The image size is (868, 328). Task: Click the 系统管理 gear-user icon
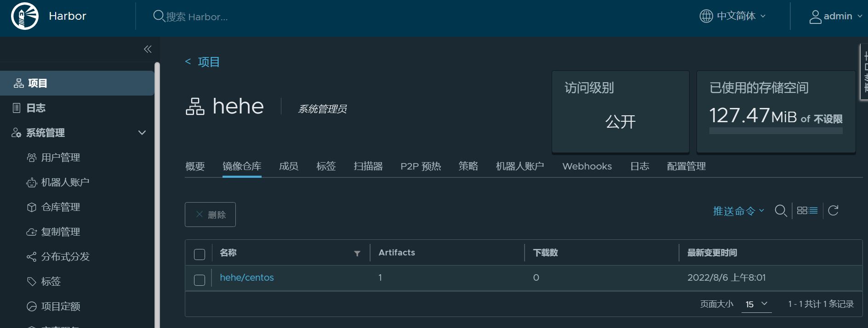[17, 133]
